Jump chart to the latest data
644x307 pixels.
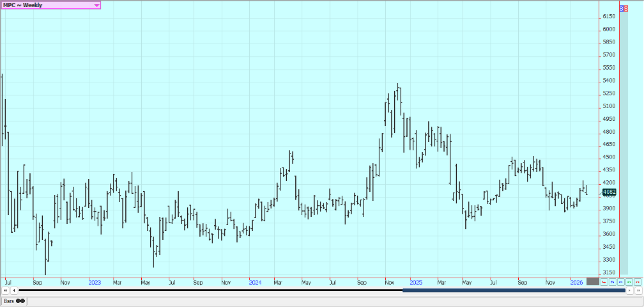[638, 290]
